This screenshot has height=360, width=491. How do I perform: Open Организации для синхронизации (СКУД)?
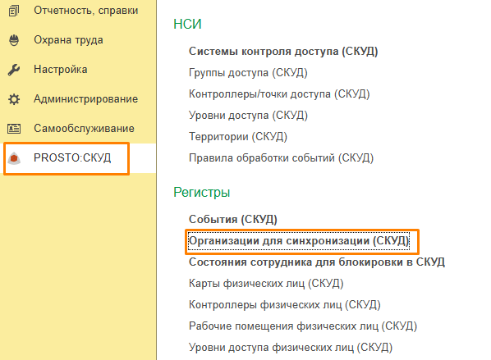tap(299, 241)
